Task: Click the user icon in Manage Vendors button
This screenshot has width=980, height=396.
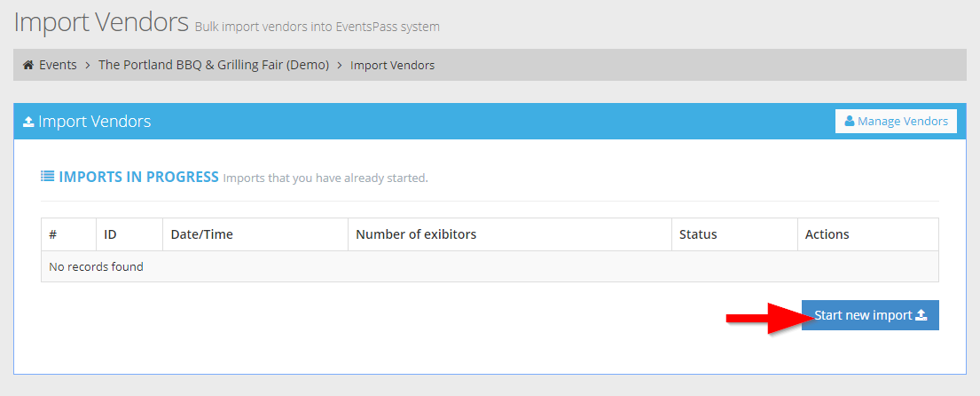Action: (x=850, y=122)
